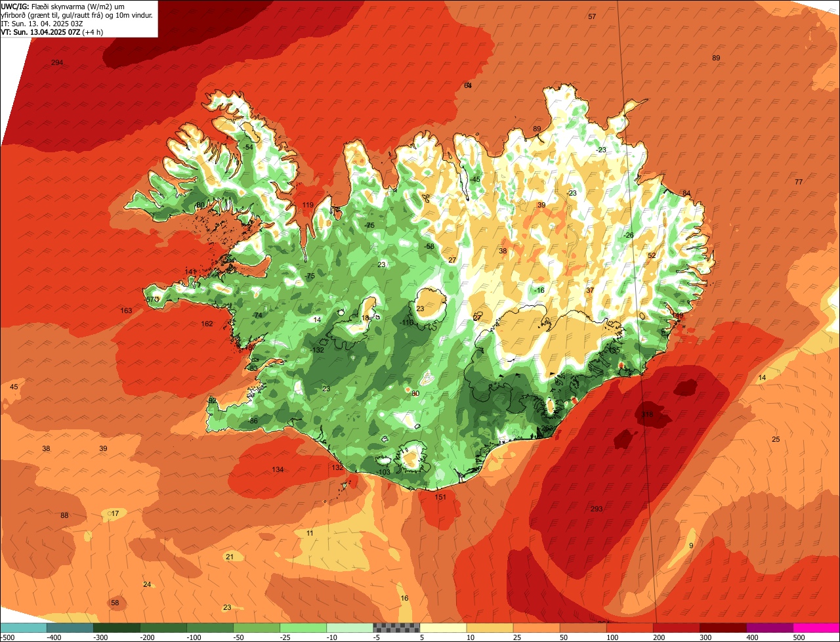
Task: Click the -100 to -50 green colorbar swatch
Action: [x=209, y=628]
